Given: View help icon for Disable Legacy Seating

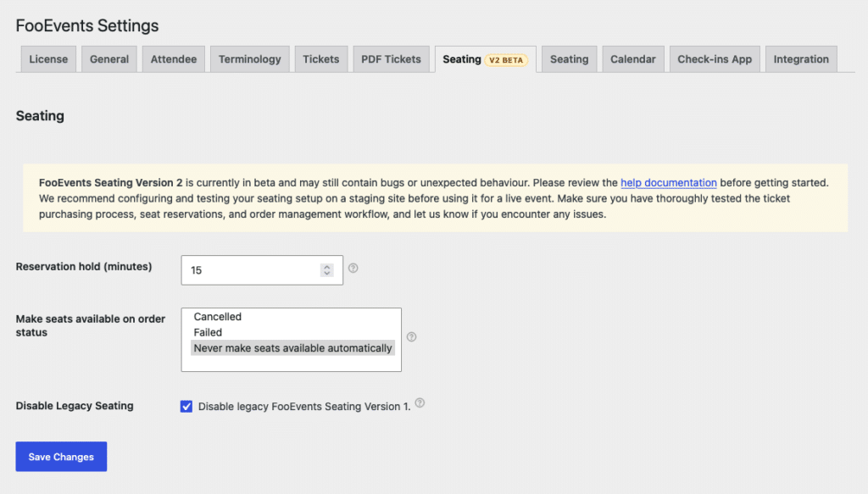Looking at the screenshot, I should 420,402.
